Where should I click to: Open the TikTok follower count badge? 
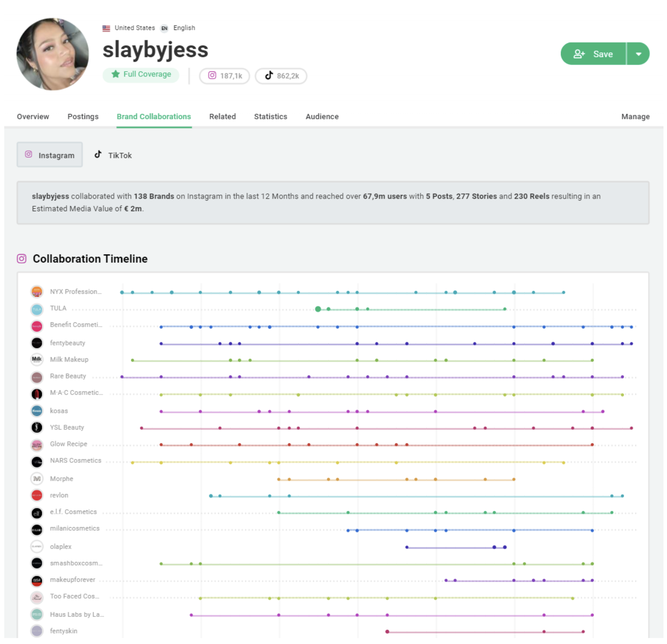point(281,76)
